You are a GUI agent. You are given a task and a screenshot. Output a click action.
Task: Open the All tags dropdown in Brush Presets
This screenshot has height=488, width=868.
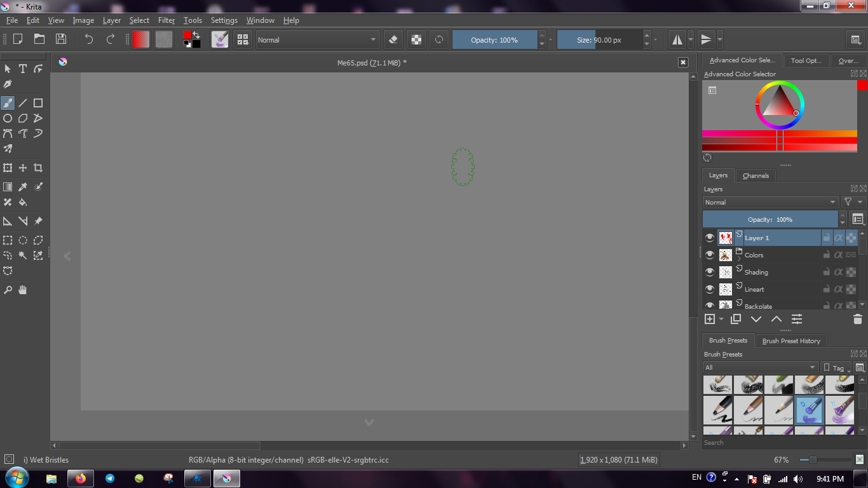pos(760,367)
